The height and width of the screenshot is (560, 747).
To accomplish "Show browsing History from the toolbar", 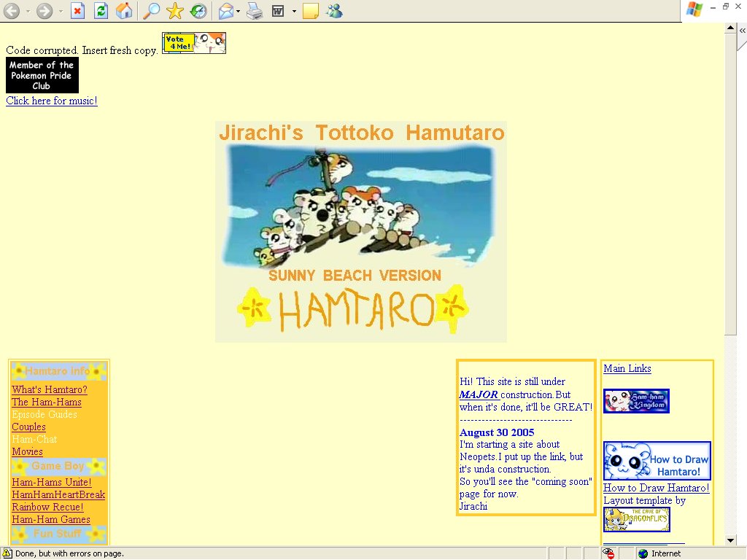I will click(x=198, y=10).
